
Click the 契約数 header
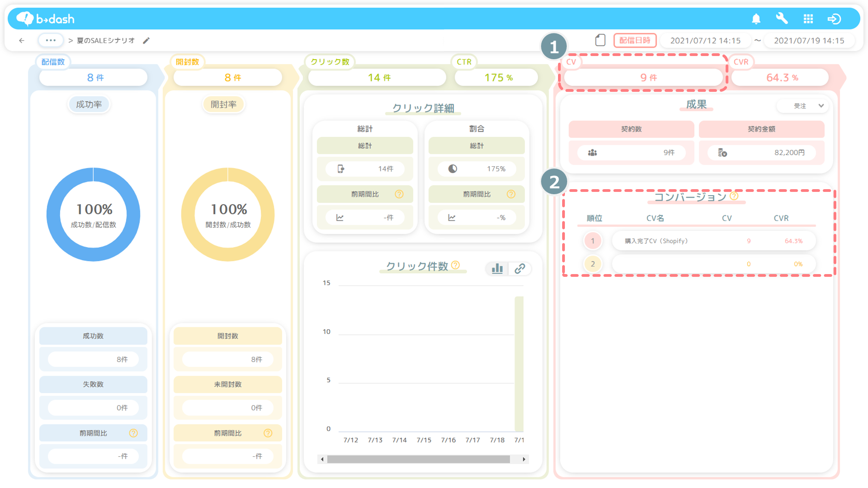(631, 129)
